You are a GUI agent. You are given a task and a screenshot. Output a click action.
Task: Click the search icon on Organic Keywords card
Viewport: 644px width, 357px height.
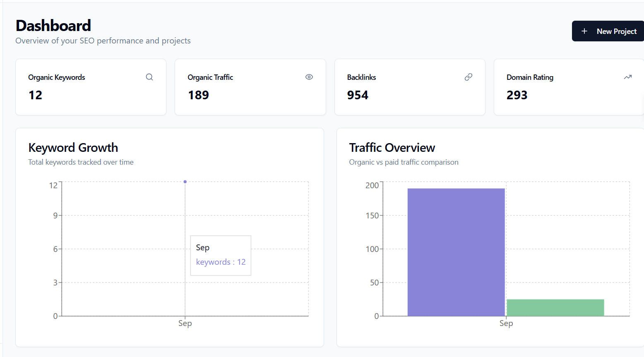(149, 77)
